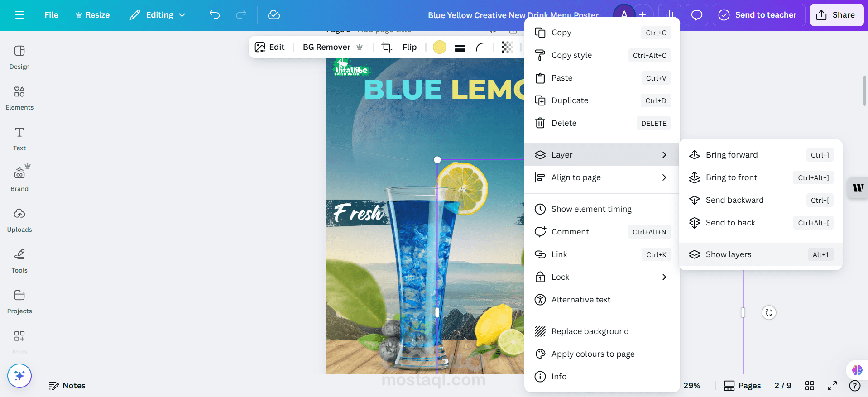Click Send to teacher button

(758, 15)
